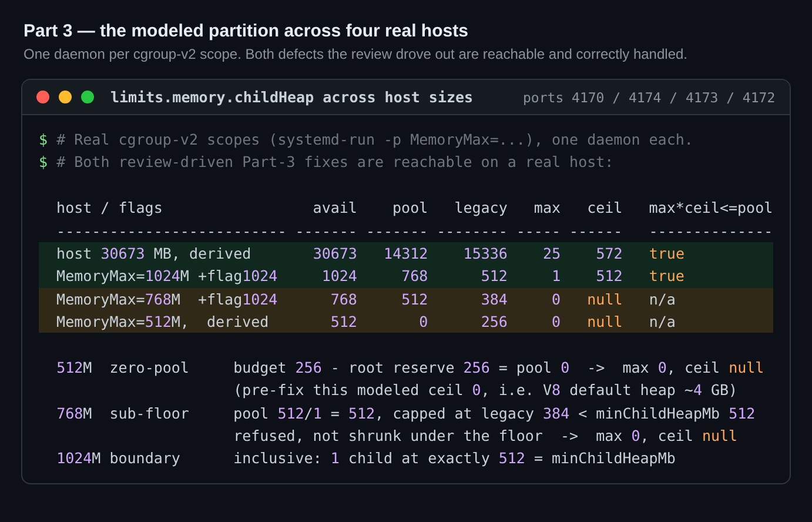This screenshot has height=522, width=812.
Task: Click the red close dot of the terminal
Action: (43, 97)
